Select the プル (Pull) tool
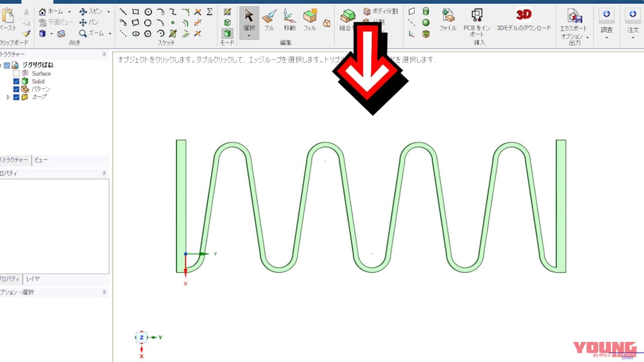 (x=269, y=20)
